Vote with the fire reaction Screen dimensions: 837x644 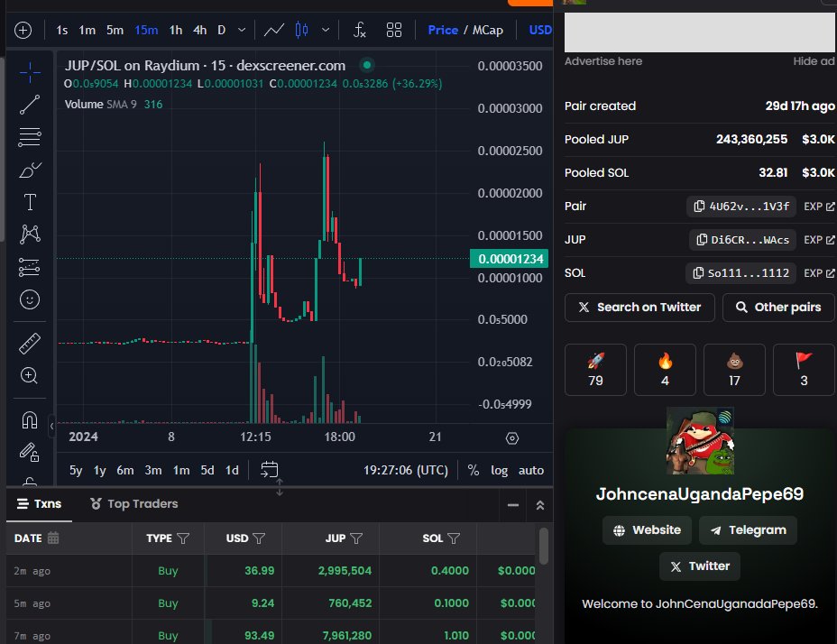click(665, 370)
